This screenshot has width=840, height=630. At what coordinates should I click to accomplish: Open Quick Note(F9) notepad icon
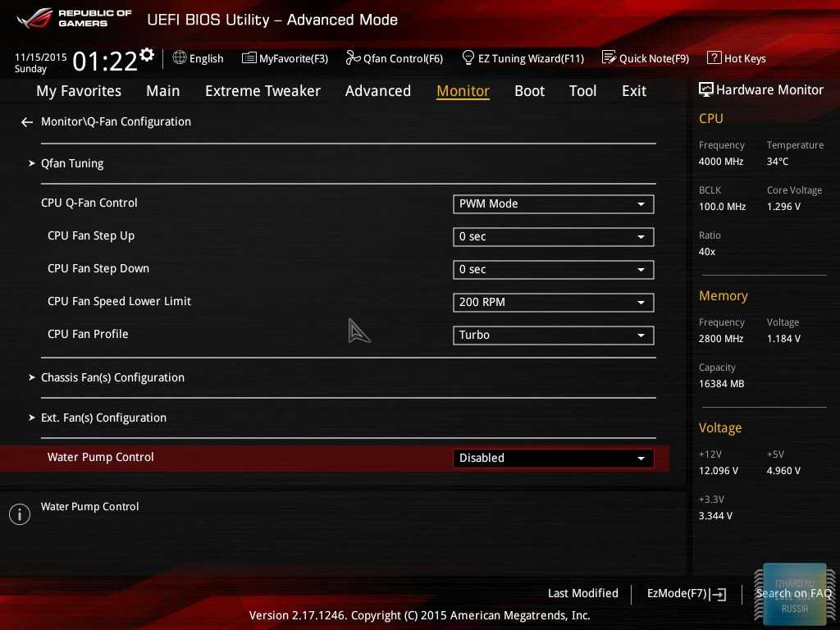pyautogui.click(x=609, y=58)
